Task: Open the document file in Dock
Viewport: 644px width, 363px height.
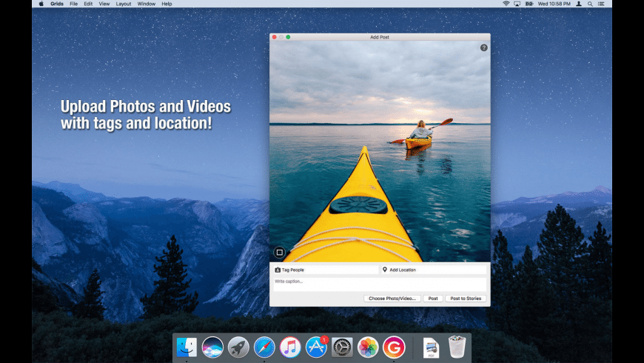Action: click(431, 347)
